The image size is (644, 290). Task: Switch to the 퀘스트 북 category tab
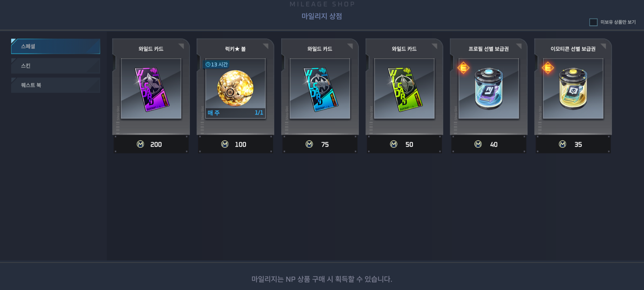(56, 85)
